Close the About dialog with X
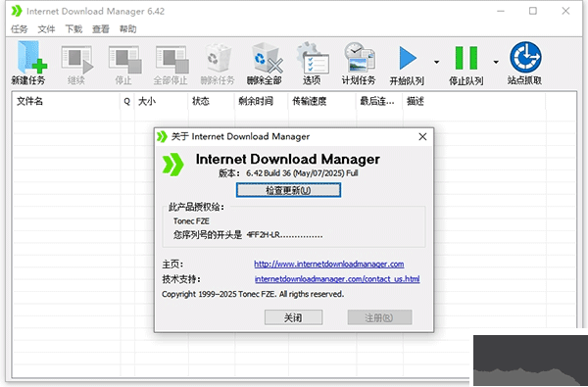 [422, 136]
